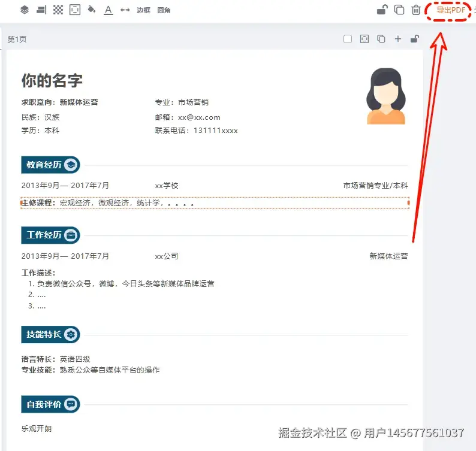Click the 导出PDF export button

click(450, 10)
